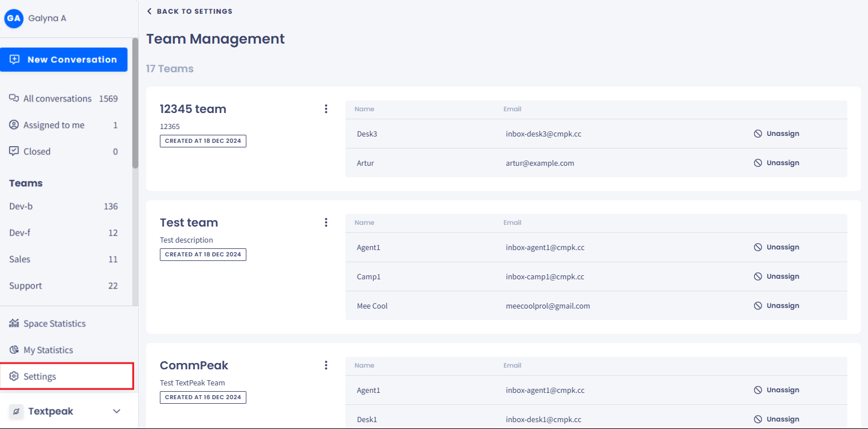This screenshot has height=429, width=868.
Task: Click the Space Statistics chart icon
Action: tap(14, 323)
